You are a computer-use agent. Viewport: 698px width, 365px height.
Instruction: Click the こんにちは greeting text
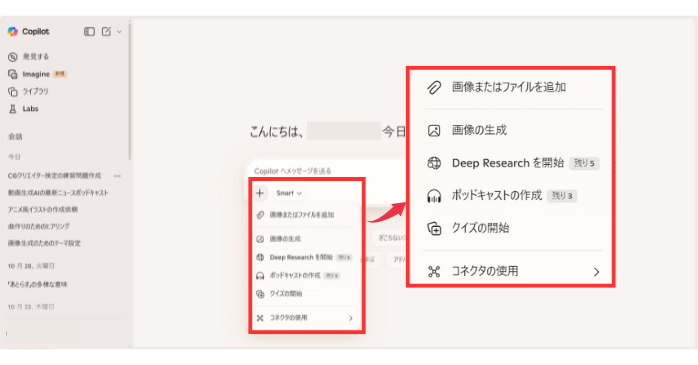(x=277, y=132)
